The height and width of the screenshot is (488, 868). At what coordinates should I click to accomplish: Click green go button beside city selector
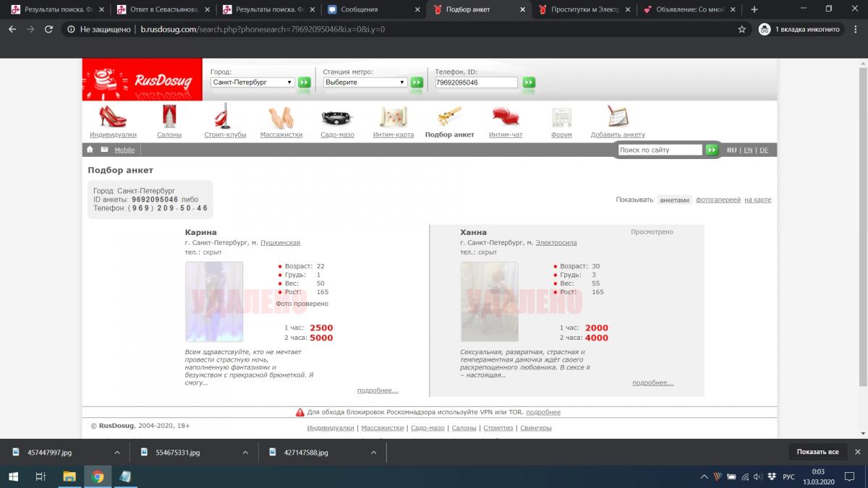pyautogui.click(x=305, y=82)
